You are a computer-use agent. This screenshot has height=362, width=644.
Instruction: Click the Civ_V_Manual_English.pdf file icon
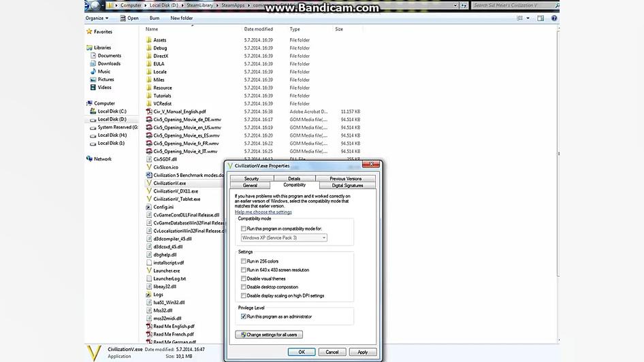[148, 111]
